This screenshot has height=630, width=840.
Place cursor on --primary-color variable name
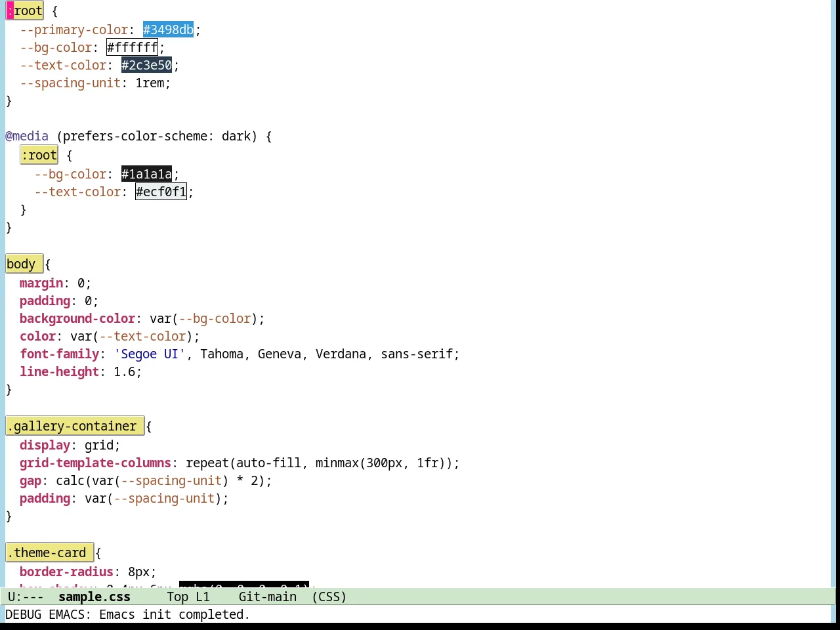74,30
